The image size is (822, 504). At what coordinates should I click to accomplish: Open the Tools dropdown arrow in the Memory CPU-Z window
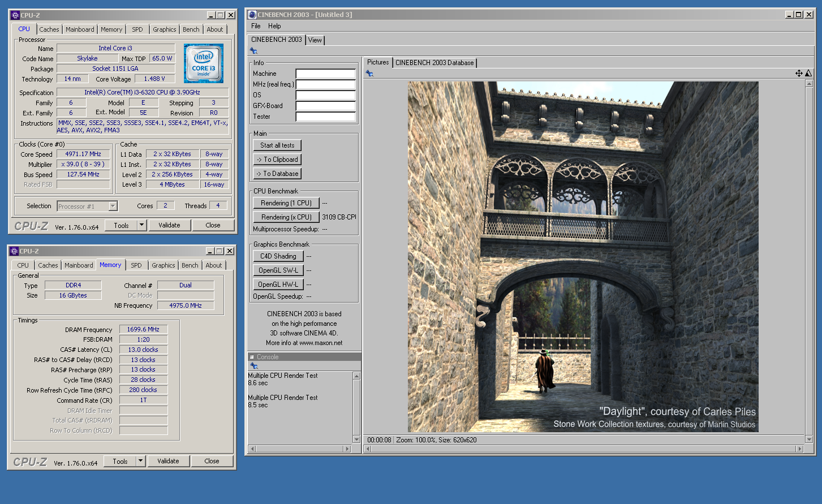point(140,461)
